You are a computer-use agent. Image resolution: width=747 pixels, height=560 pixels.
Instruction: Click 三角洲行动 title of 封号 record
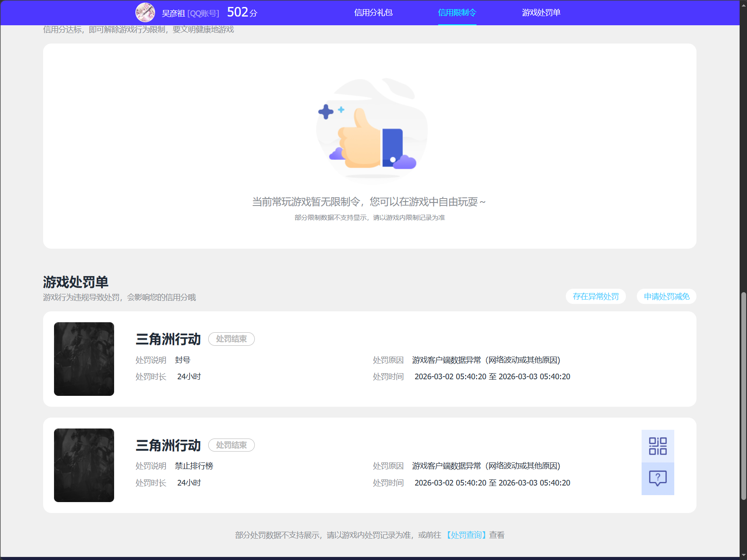[x=168, y=339]
